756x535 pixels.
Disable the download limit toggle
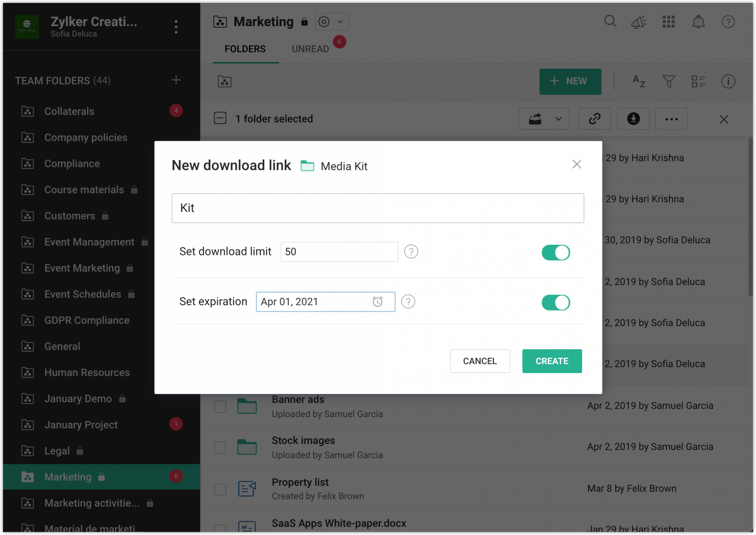pyautogui.click(x=555, y=252)
